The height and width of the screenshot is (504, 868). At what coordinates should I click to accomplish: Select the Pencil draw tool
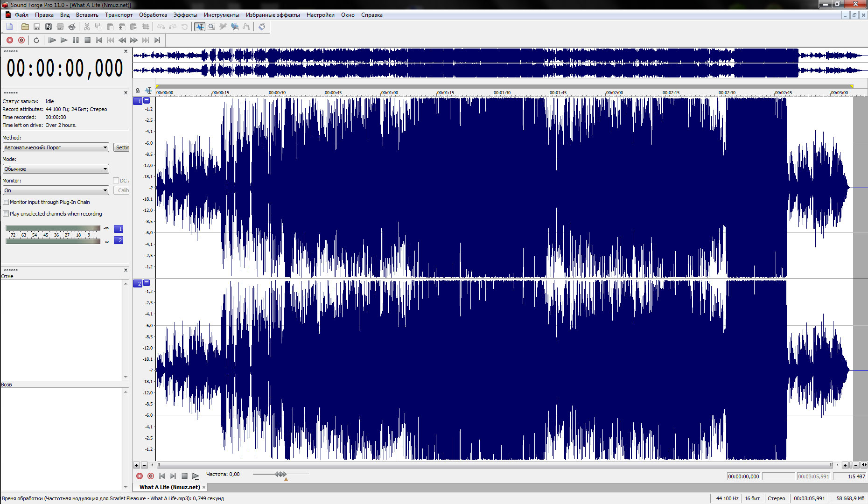(223, 27)
